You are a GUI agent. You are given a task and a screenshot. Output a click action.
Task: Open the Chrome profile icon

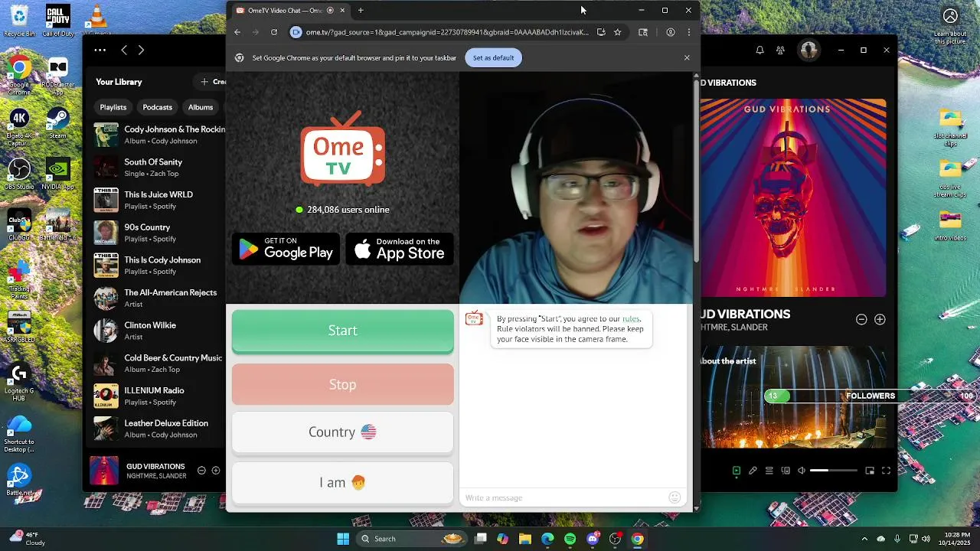pos(671,32)
